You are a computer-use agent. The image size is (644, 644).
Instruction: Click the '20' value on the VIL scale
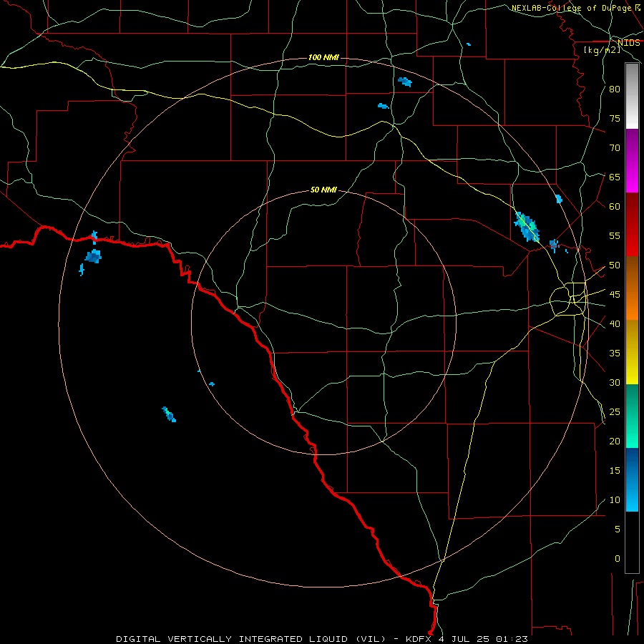tap(615, 441)
